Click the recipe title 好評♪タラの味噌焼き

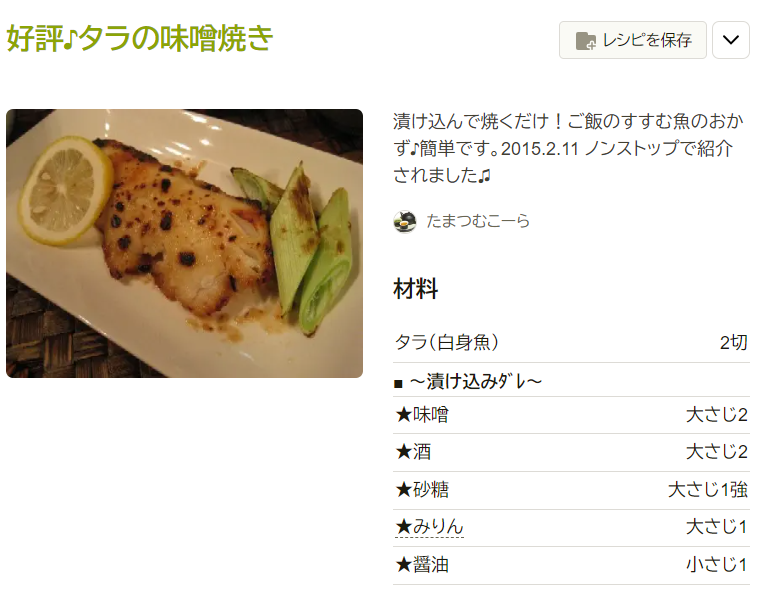coord(140,38)
